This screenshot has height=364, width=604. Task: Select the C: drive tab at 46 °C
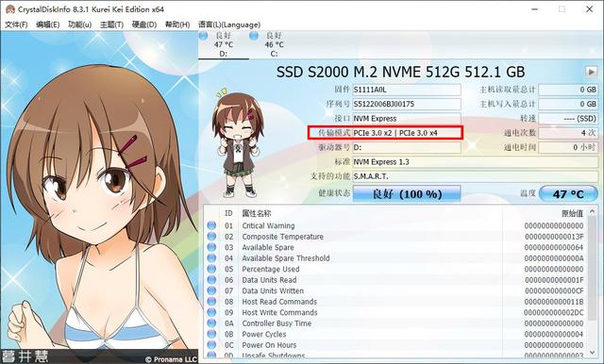click(274, 44)
